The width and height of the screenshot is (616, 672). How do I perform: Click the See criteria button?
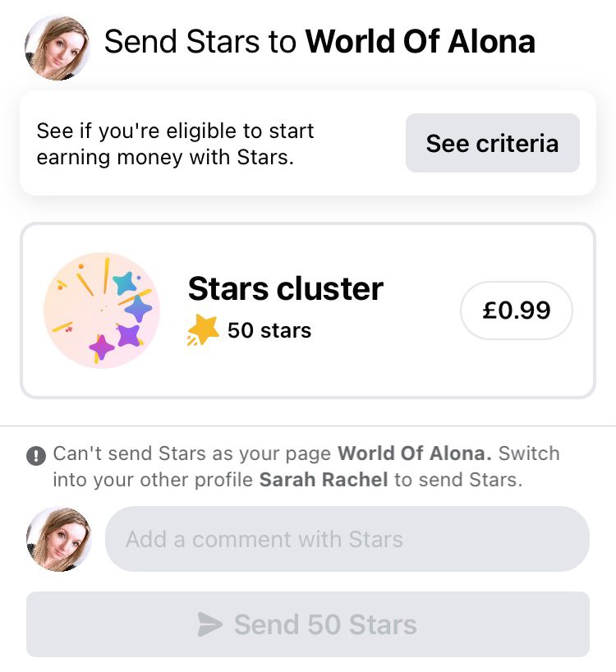[492, 143]
